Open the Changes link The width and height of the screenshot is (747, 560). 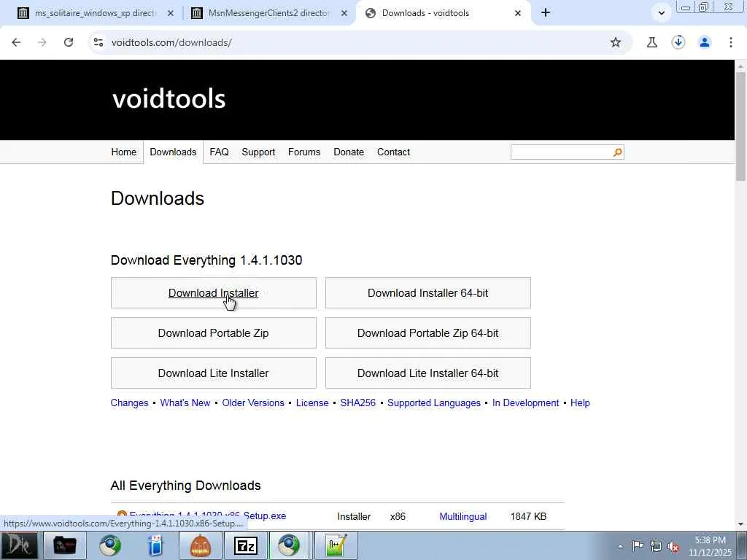130,402
